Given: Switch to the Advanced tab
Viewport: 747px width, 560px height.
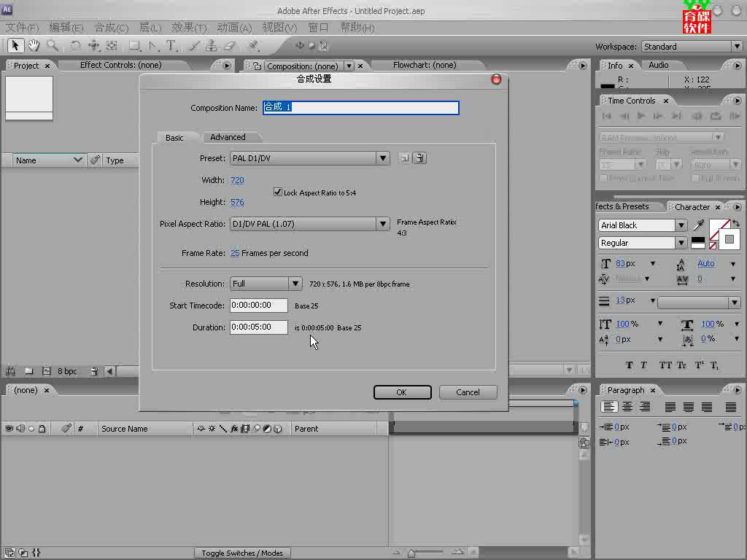Looking at the screenshot, I should (228, 137).
